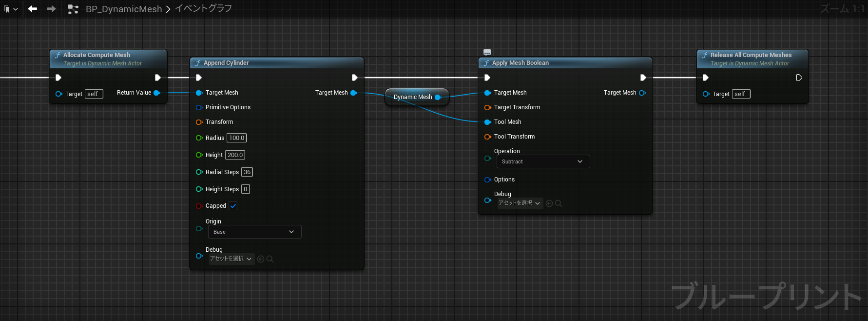Click Target Transform pin
The image size is (868, 321).
point(488,107)
